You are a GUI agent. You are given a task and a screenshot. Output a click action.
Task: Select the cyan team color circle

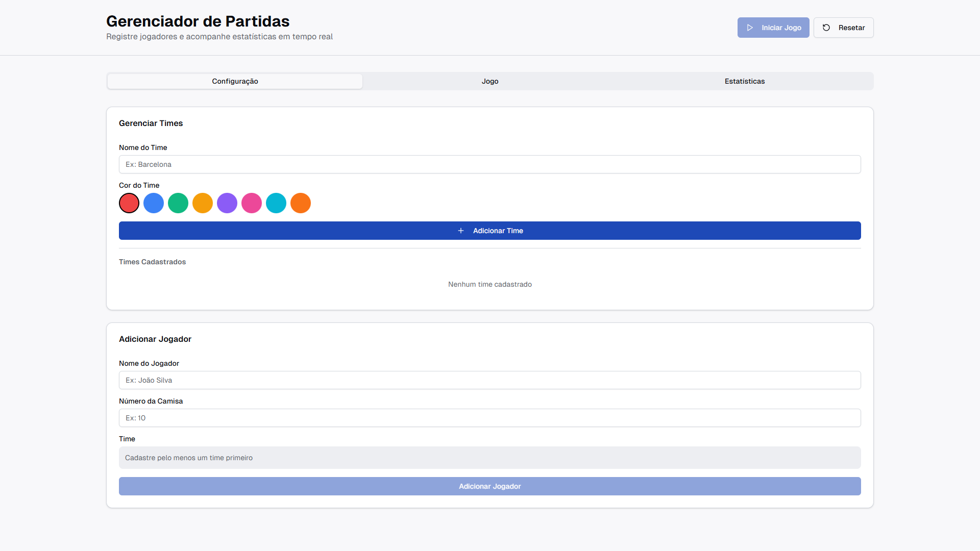click(x=276, y=203)
